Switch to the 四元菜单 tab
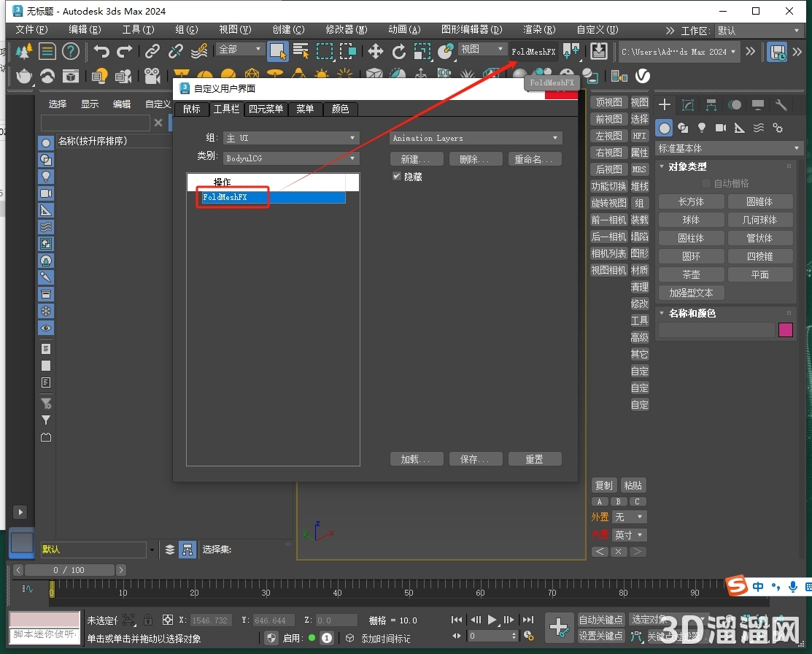Screen dimensions: 812x654 266,109
